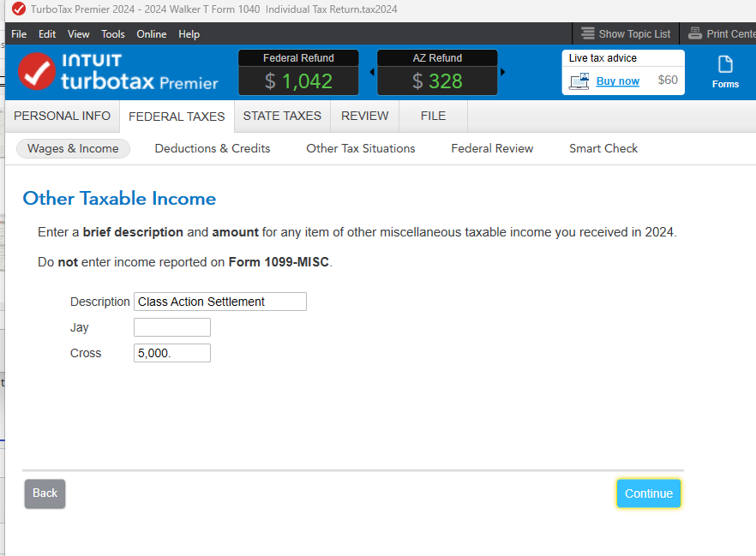
Task: Click the Jay field label
Action: 80,327
